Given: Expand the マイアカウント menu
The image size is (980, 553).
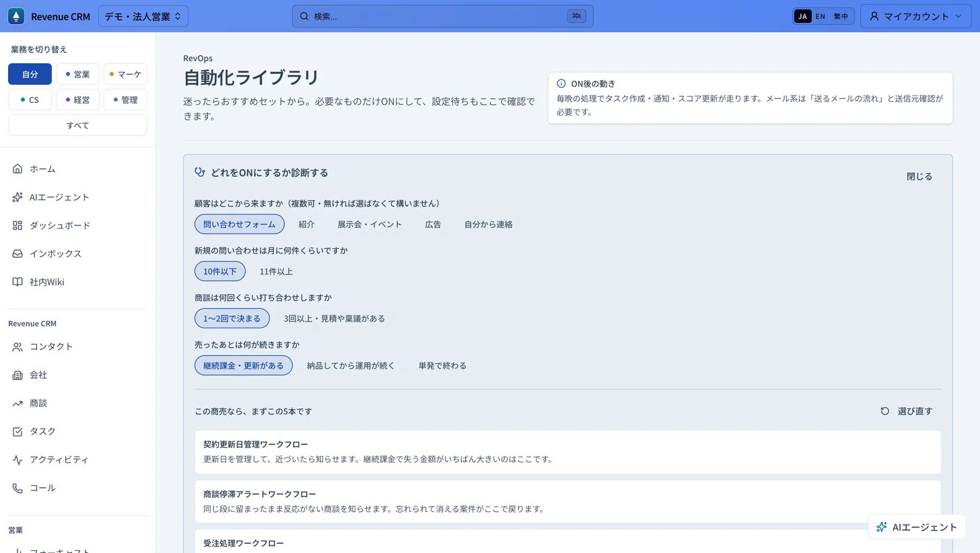Looking at the screenshot, I should click(x=916, y=16).
